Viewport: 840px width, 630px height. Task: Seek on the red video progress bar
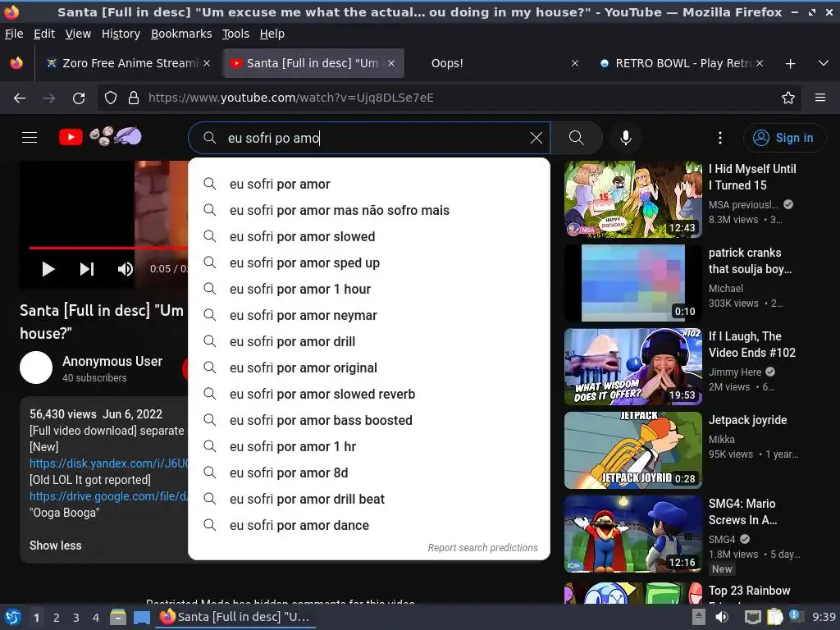click(x=108, y=248)
